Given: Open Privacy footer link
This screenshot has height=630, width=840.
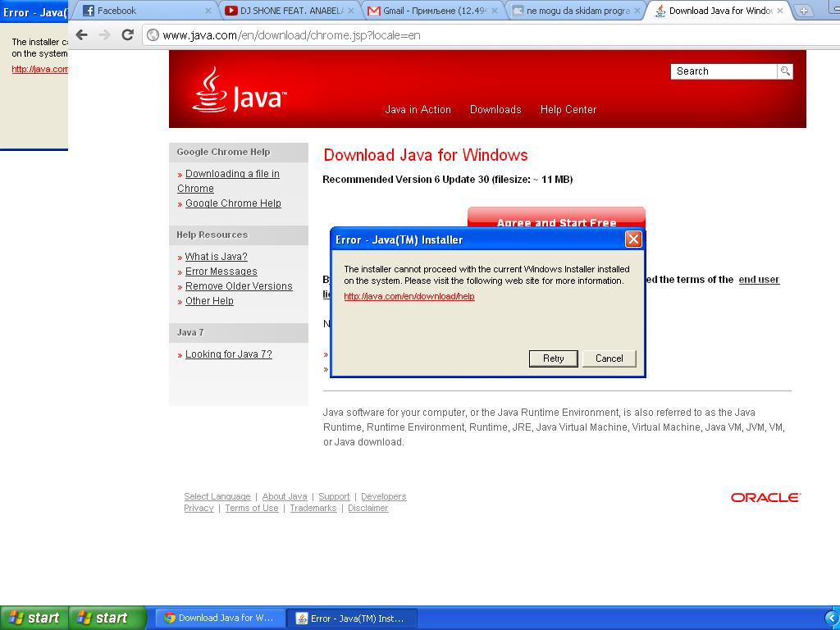Looking at the screenshot, I should click(x=199, y=508).
